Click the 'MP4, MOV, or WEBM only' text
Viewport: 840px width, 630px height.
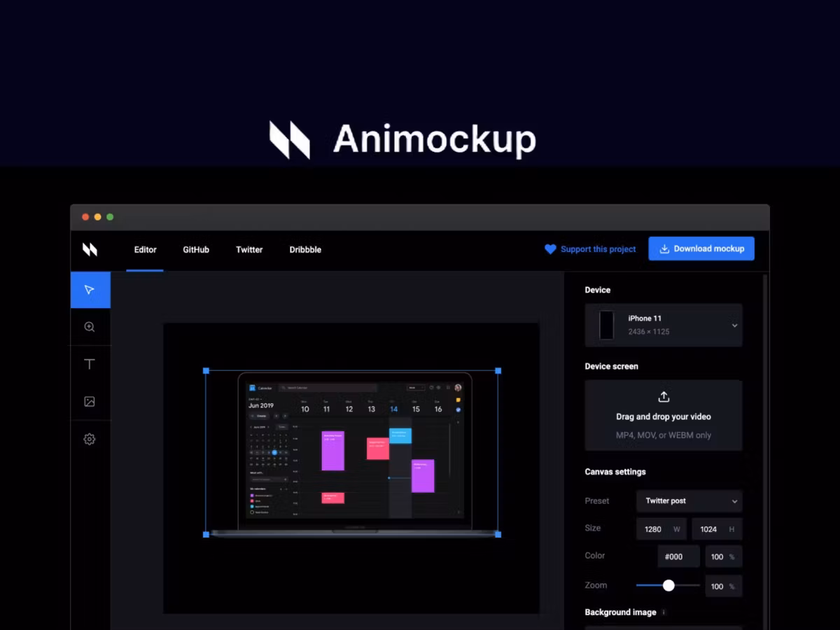[x=664, y=435]
